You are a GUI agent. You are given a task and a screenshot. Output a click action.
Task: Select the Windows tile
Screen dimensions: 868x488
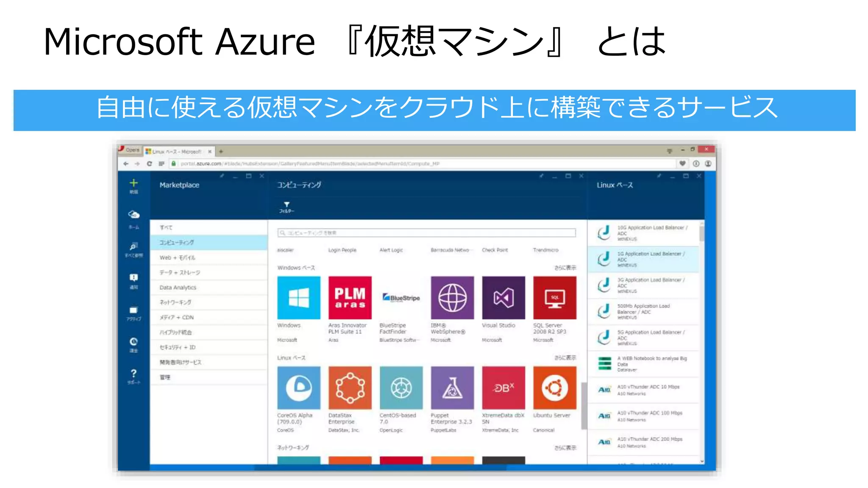(x=299, y=298)
